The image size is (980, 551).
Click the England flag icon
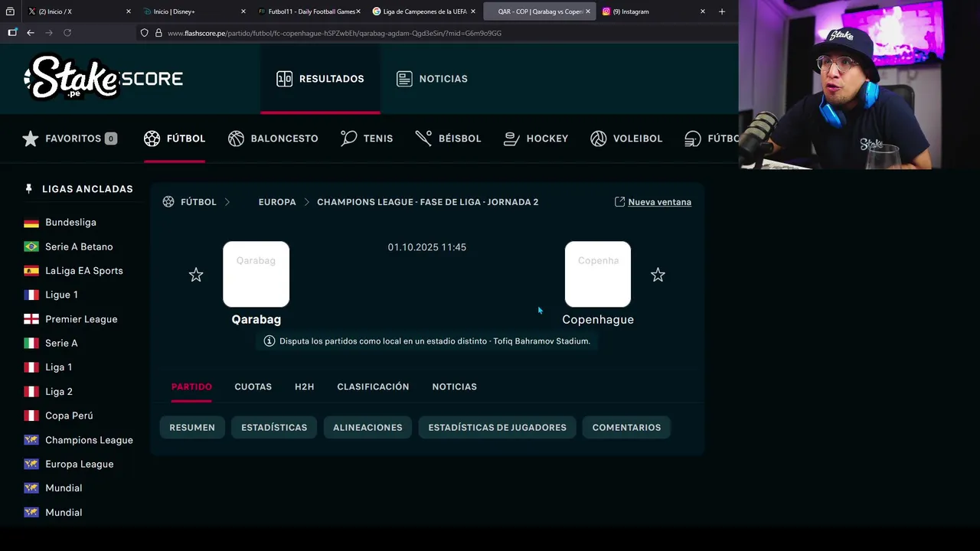[x=31, y=319]
